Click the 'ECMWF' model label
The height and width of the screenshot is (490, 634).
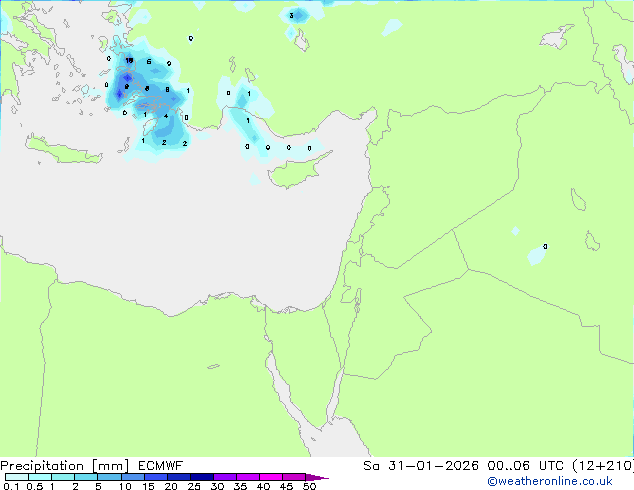click(161, 466)
